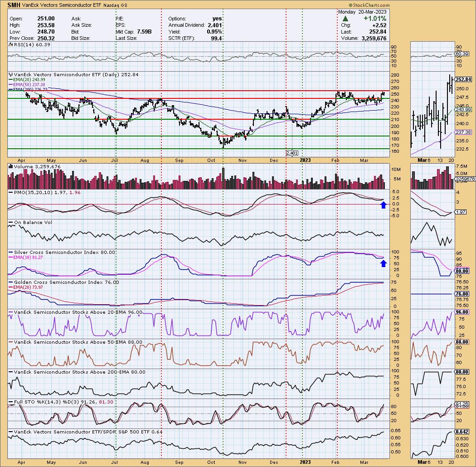Screen dimensions: 476x467
Task: Click the Golden Cross Semiconductor Index label
Action: coord(67,282)
